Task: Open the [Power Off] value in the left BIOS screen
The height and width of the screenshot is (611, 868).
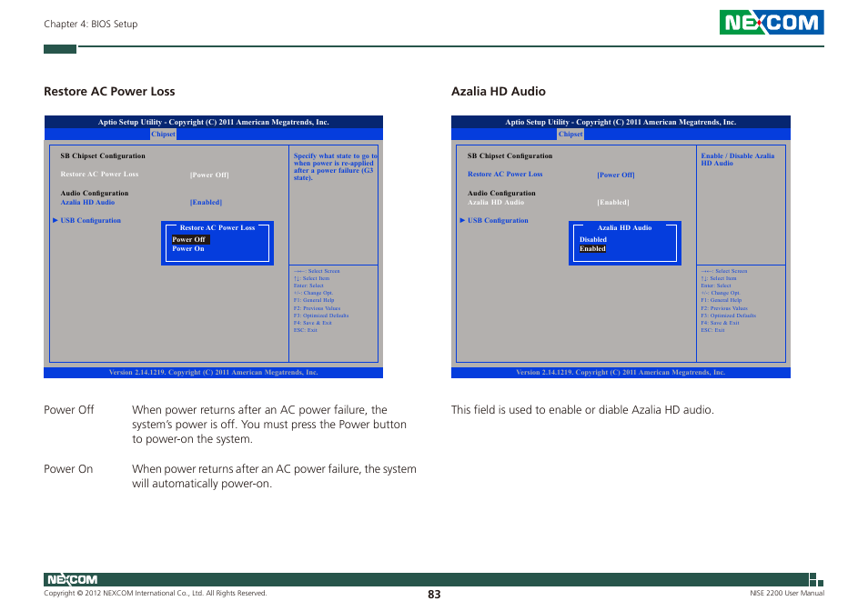Action: (209, 175)
